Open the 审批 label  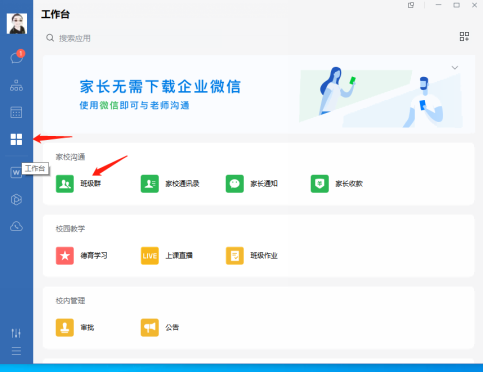click(x=87, y=328)
